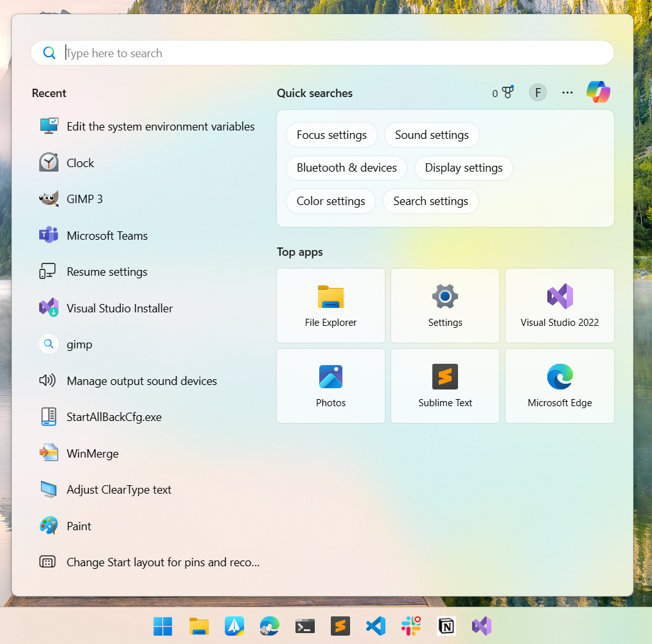The width and height of the screenshot is (652, 644).
Task: Open WinMerge from Recent list
Action: point(93,454)
